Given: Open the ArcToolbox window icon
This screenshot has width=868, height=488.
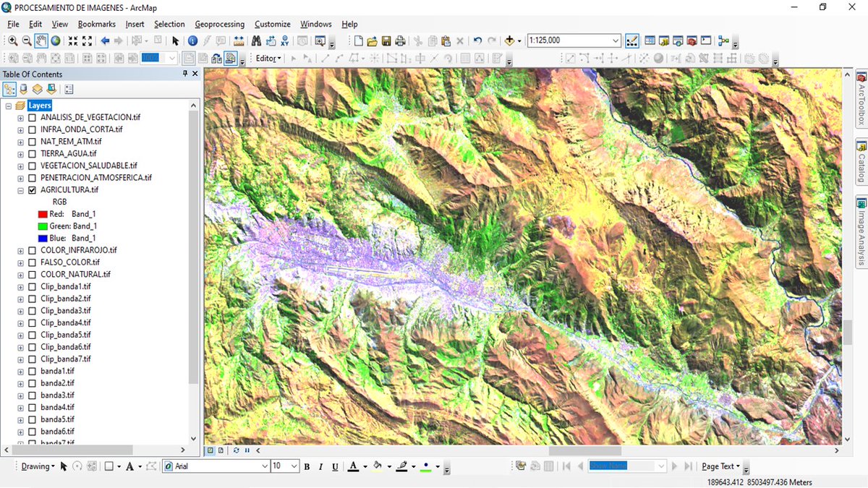Looking at the screenshot, I should (x=692, y=40).
